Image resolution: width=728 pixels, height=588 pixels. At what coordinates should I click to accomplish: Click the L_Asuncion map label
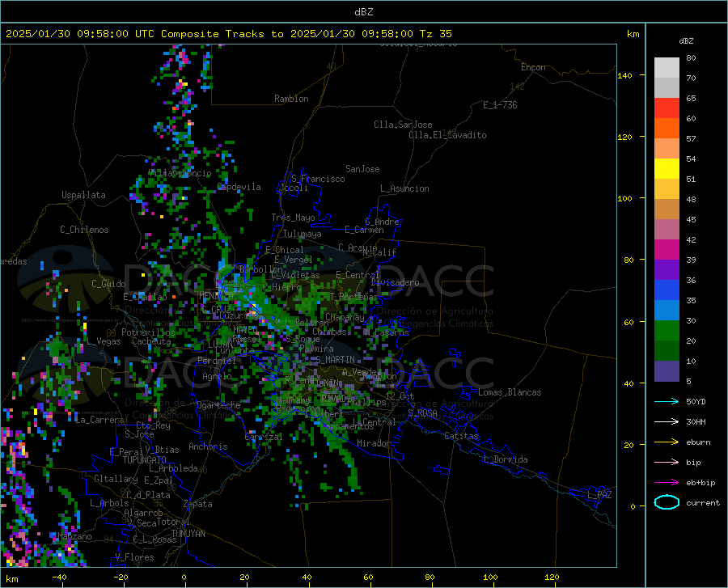click(x=404, y=188)
